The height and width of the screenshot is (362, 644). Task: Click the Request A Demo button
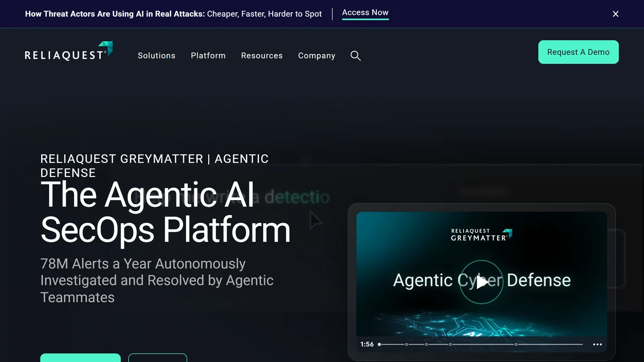point(579,52)
